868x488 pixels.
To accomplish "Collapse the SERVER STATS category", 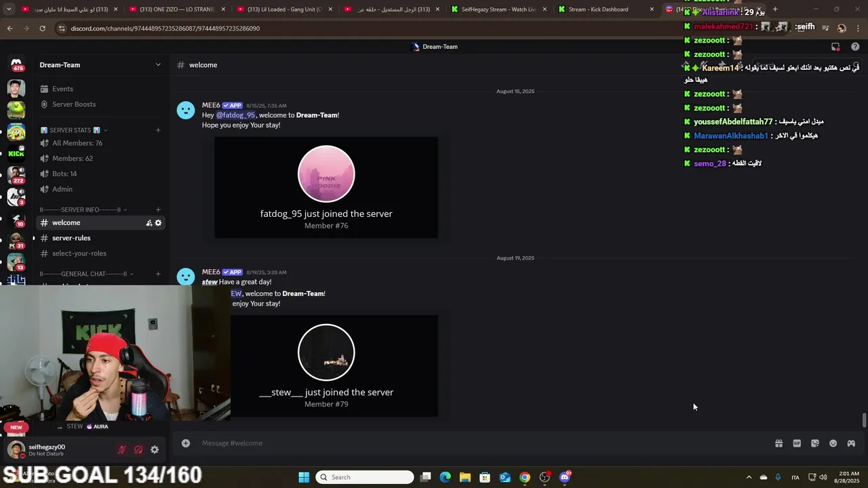I will click(x=74, y=130).
